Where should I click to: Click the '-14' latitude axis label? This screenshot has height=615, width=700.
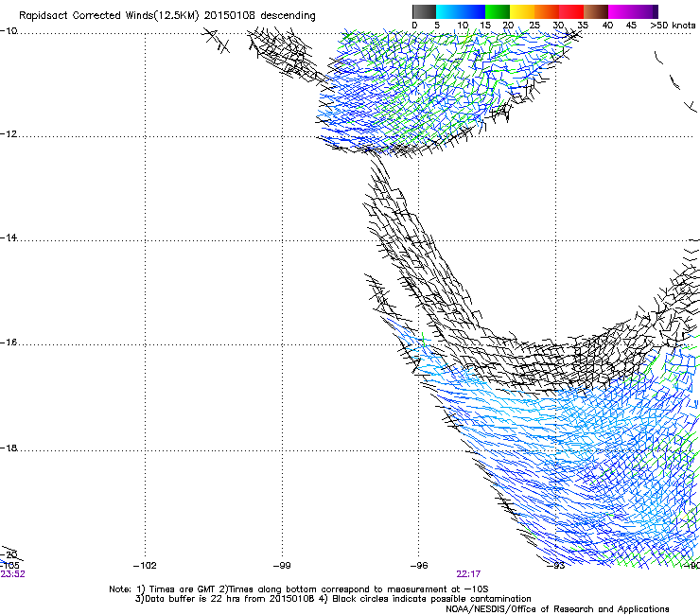point(9,237)
